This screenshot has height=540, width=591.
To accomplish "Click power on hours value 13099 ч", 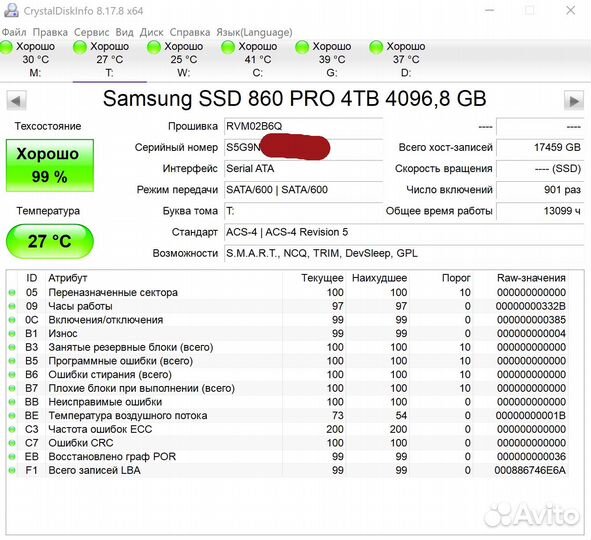I will (x=540, y=211).
